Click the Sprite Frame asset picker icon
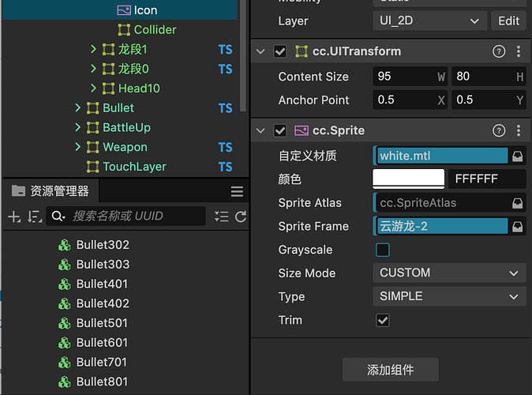Screen dimensions: 532x395 (x=518, y=226)
